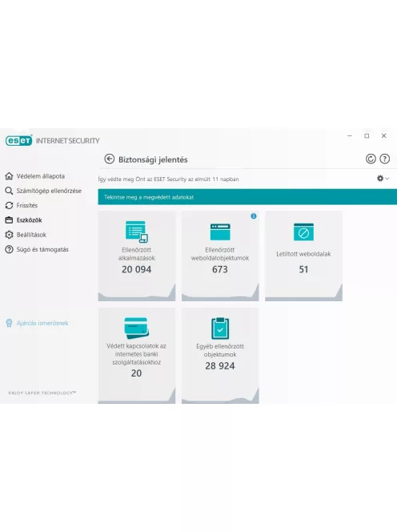This screenshot has height=532, width=397.
Task: Click the info badge on Ellenőrzött weboldalobjektumok tile
Action: [x=254, y=216]
